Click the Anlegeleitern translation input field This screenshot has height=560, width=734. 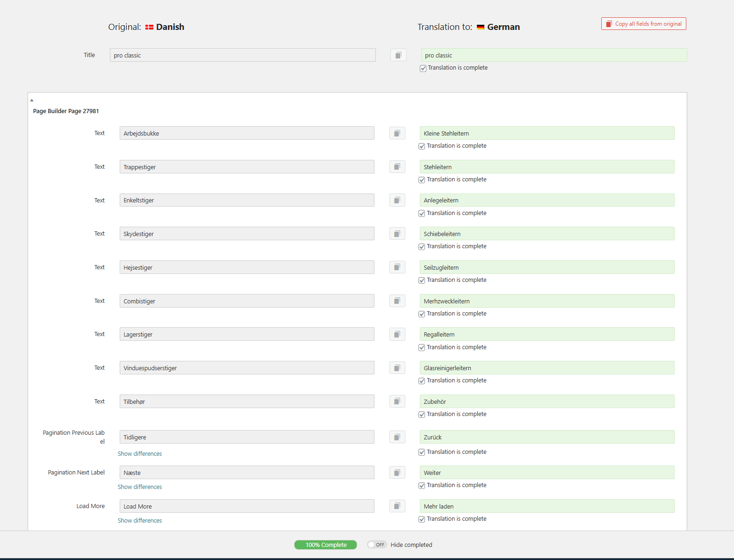point(547,200)
